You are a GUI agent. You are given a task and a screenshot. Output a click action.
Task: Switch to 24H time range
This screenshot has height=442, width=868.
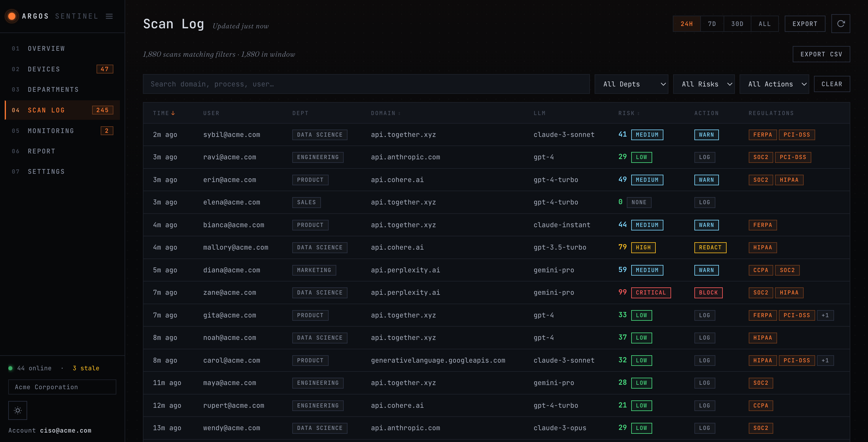tap(687, 24)
